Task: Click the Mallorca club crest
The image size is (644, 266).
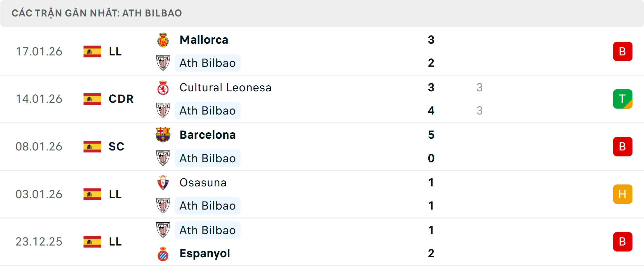Action: [x=163, y=39]
